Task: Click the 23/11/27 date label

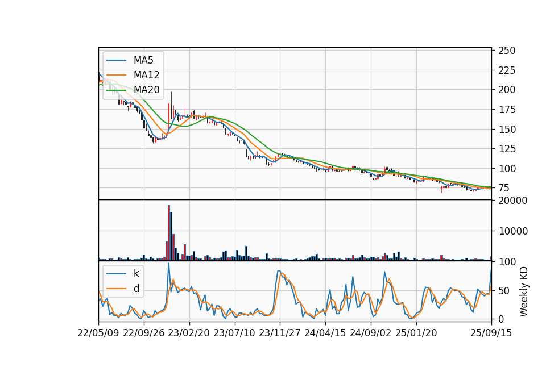Action: [x=280, y=333]
